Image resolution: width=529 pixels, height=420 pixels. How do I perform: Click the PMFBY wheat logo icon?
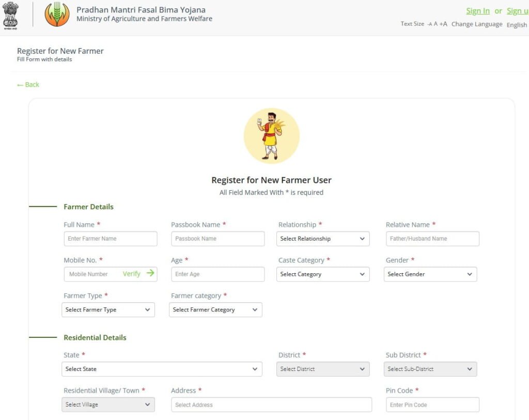(57, 14)
